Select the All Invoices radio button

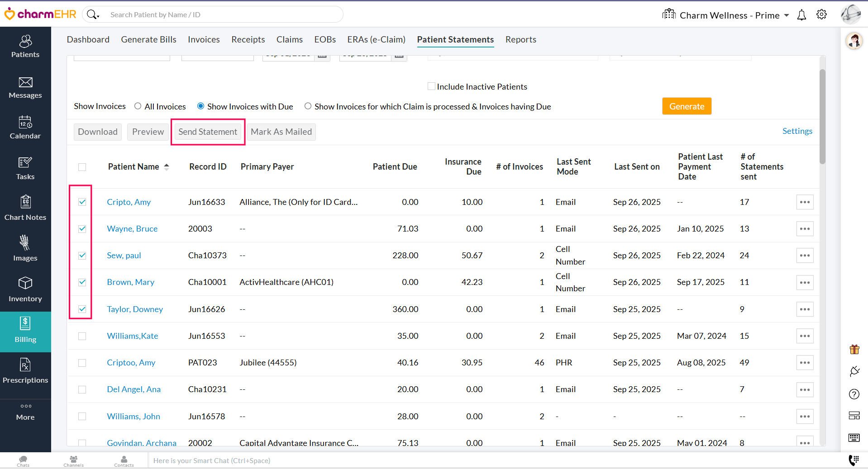coord(138,106)
